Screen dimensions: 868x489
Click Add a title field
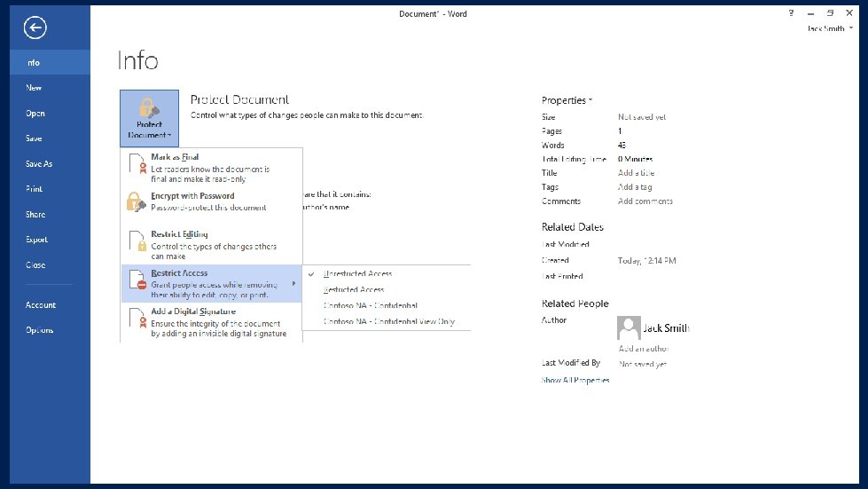pyautogui.click(x=636, y=173)
